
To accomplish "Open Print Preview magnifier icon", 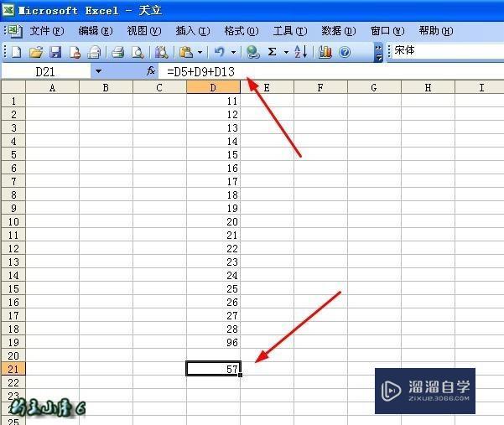I will 138,52.
